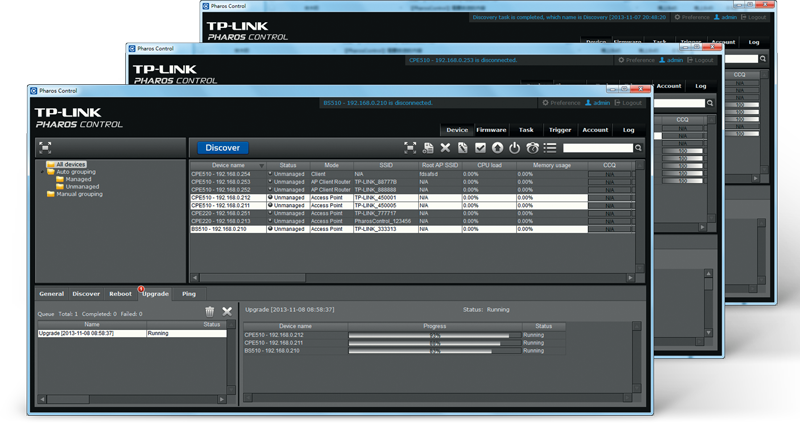Click the search magnifier in the rearmost window
This screenshot has height=423, width=800.
[x=763, y=59]
